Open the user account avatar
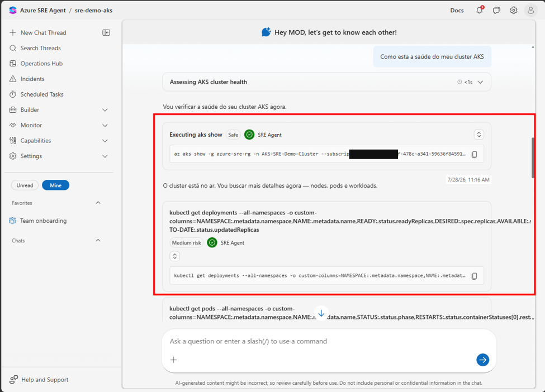 [530, 11]
